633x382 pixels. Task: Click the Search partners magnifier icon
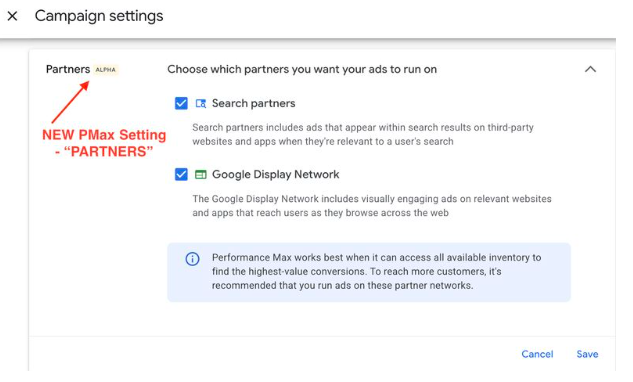201,104
